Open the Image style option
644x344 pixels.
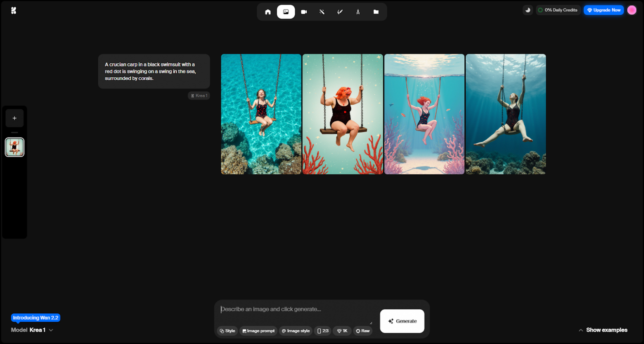(296, 331)
